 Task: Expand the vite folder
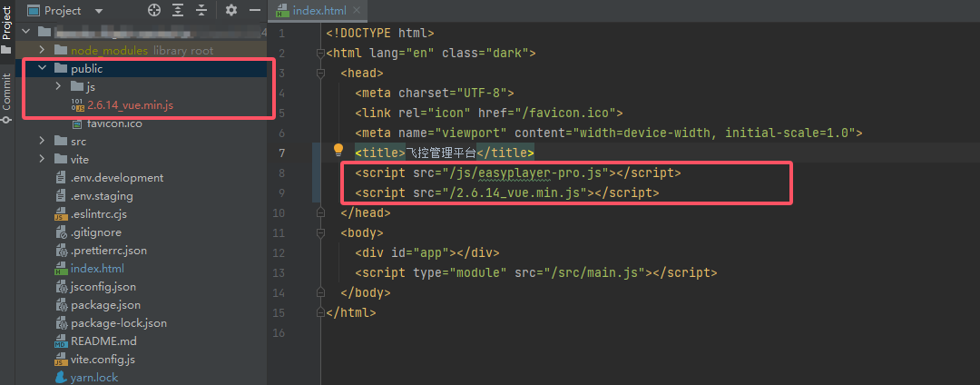pyautogui.click(x=41, y=160)
